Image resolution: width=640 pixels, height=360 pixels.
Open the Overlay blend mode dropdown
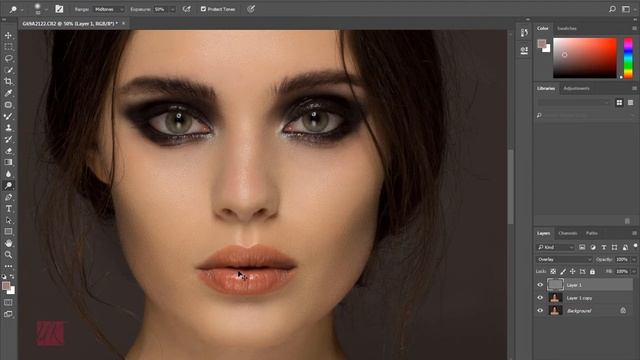tap(564, 260)
